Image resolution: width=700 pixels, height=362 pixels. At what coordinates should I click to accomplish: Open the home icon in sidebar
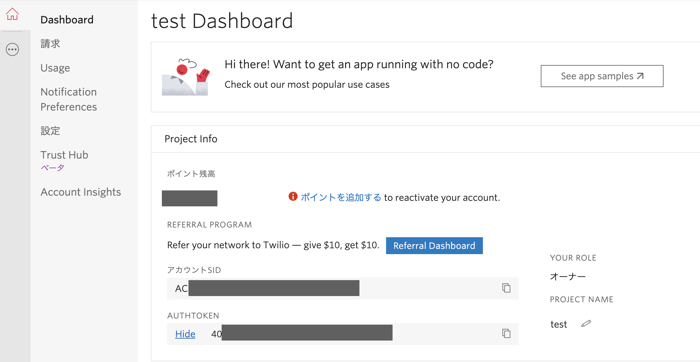pos(12,14)
